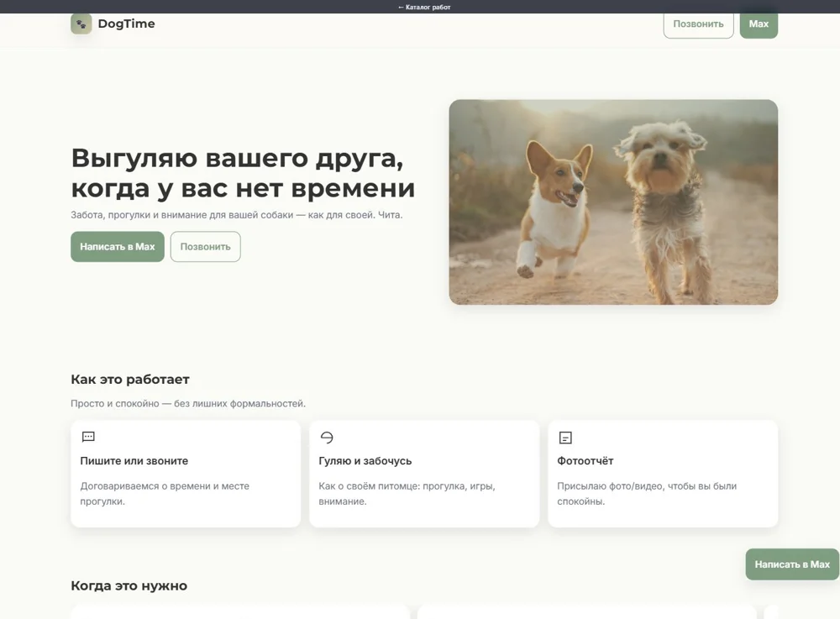The height and width of the screenshot is (619, 840).
Task: Click the text Просто и спокойно — без лишних формальностей
Action: click(x=188, y=403)
